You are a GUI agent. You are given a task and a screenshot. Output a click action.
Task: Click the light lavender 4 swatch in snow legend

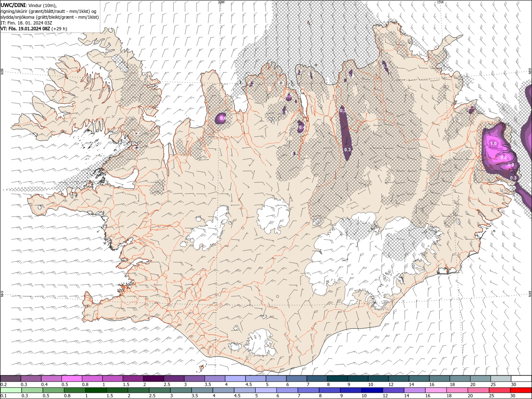[235, 379]
